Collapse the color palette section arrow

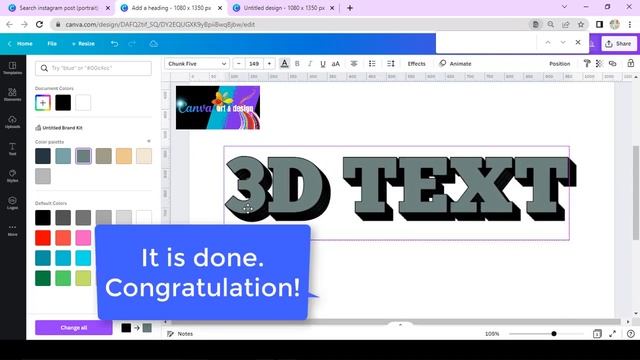(x=149, y=141)
